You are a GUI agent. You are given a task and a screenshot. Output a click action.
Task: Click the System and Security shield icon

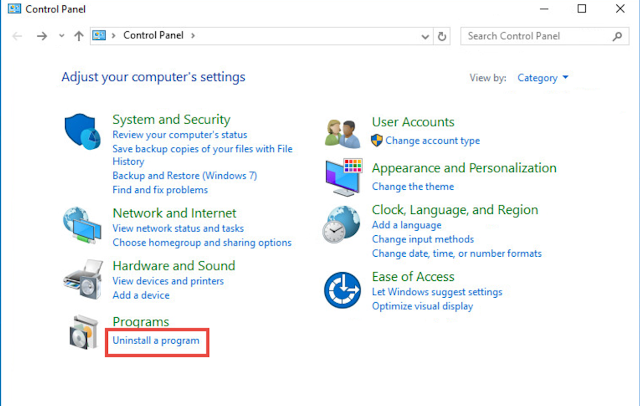click(82, 132)
